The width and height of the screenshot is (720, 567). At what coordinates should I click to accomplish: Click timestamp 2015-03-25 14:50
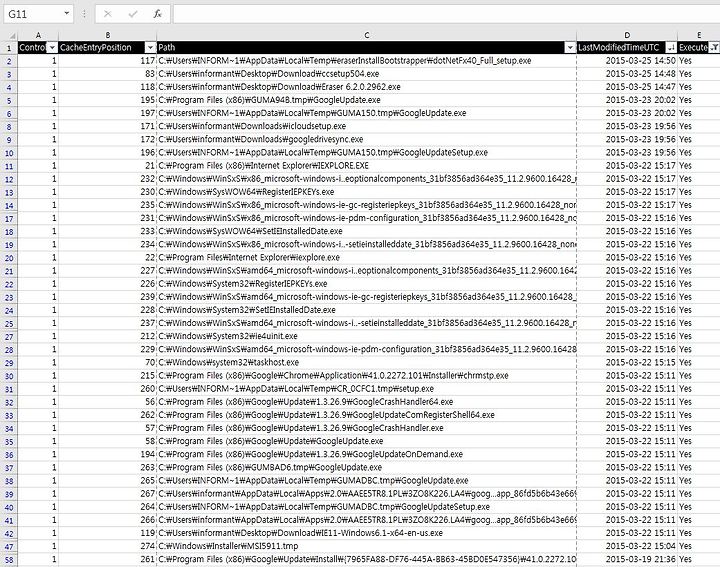pyautogui.click(x=641, y=61)
